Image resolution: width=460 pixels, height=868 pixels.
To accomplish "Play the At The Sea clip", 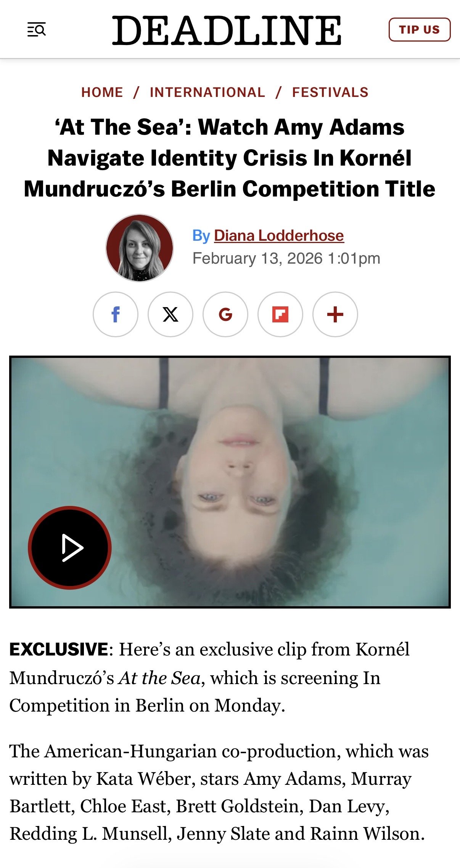I will (x=70, y=548).
